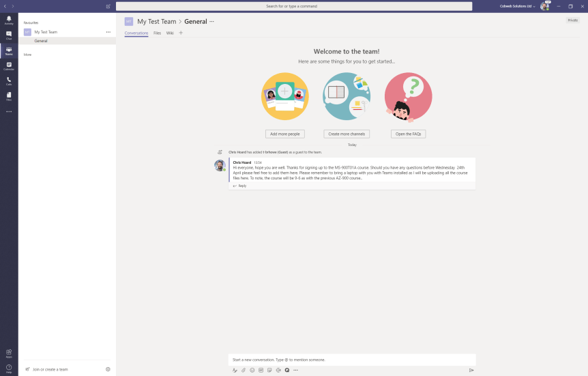
Task: Click the new chat compose icon
Action: 108,6
